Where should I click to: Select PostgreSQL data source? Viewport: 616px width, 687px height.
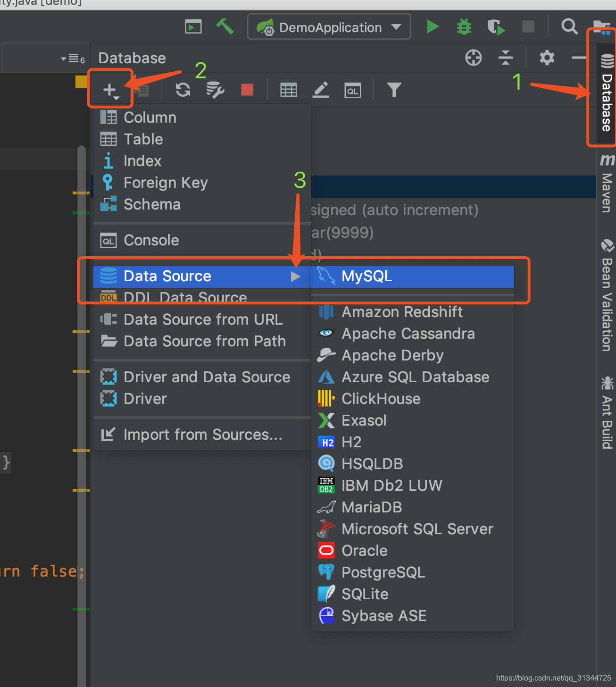(413, 572)
